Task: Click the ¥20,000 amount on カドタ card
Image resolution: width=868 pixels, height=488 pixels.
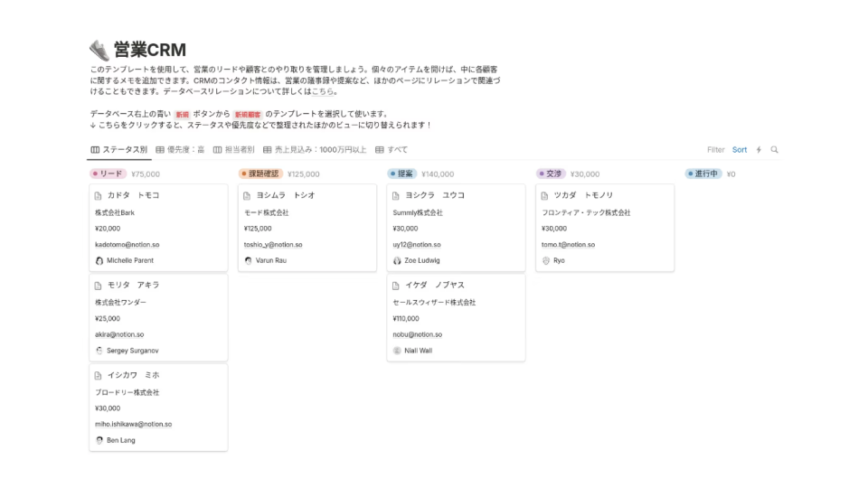Action: coord(108,229)
